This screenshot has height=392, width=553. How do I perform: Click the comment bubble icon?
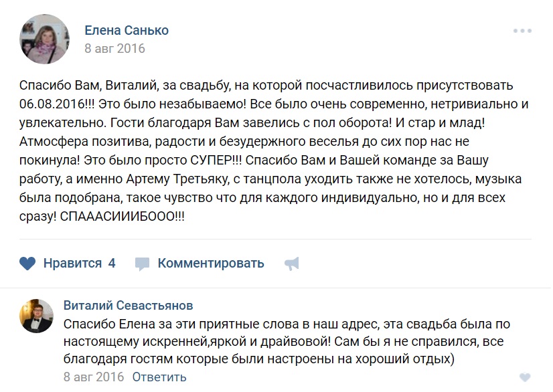click(142, 264)
